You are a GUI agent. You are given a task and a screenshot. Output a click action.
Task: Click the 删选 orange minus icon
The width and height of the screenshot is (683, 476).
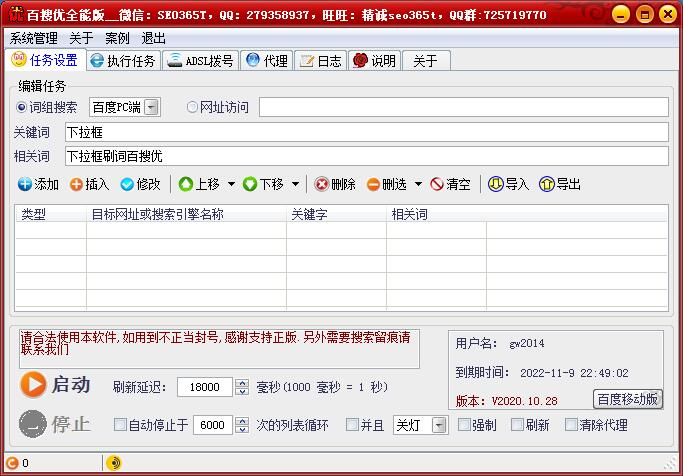click(373, 184)
